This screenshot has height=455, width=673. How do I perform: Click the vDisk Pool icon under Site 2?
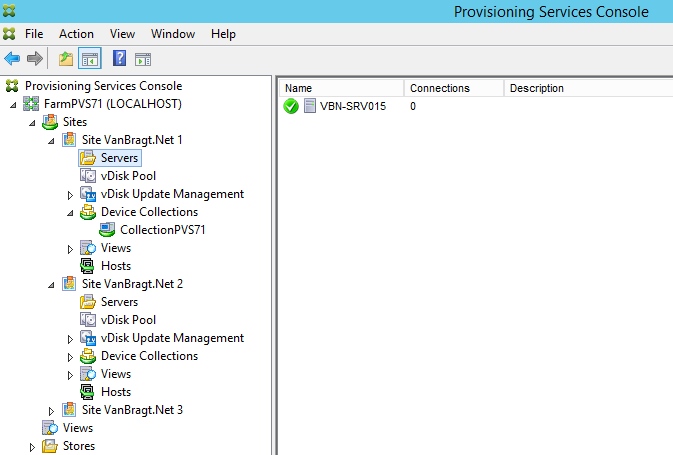pos(88,320)
